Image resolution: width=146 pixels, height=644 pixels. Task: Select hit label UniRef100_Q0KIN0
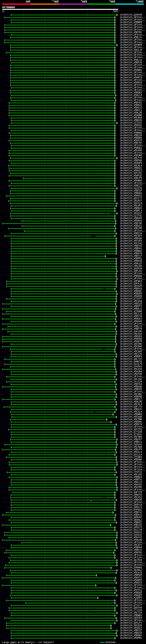131,331
